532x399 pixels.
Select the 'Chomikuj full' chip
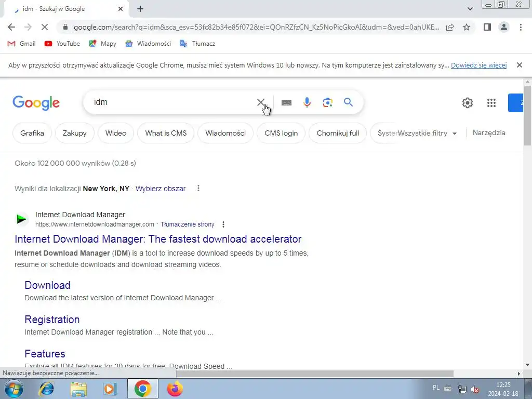pos(338,133)
